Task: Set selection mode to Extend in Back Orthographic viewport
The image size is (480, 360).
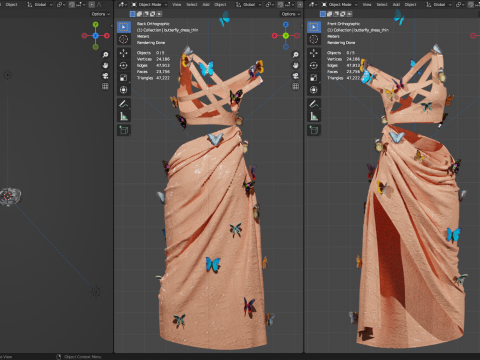Action: click(x=139, y=14)
